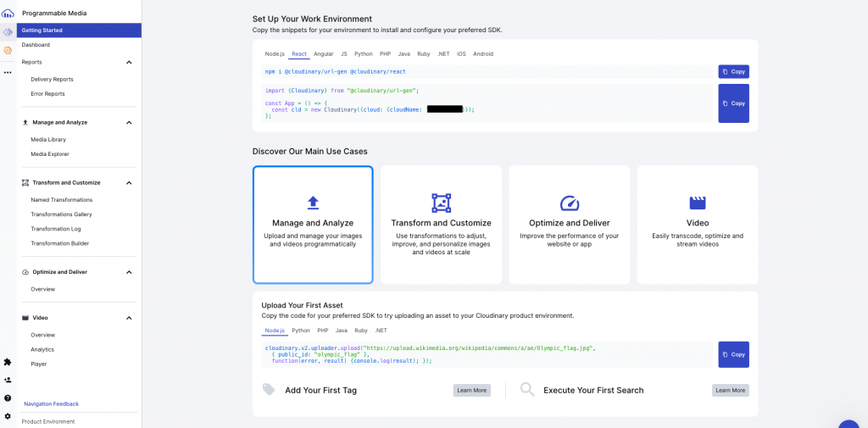This screenshot has width=868, height=428.
Task: Switch to the iOS SDK tab
Action: coord(462,53)
